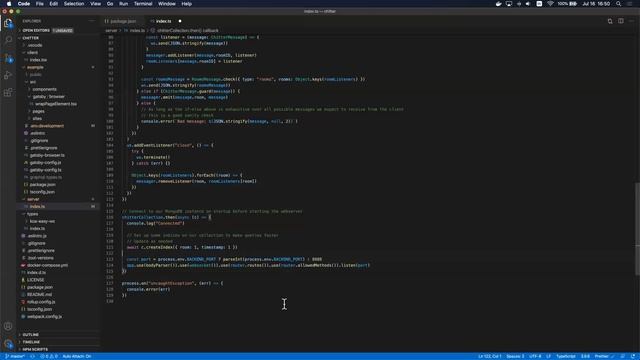Open the Run menu
The image size is (640, 360).
pyautogui.click(x=123, y=4)
